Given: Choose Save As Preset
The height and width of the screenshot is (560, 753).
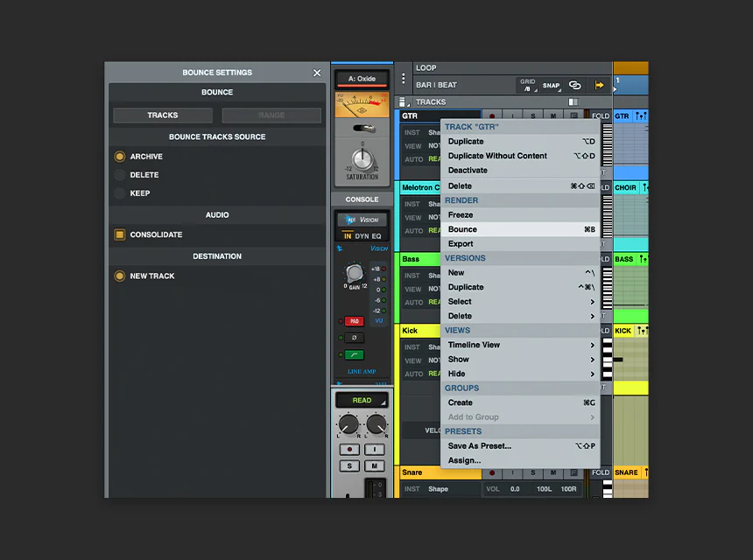Looking at the screenshot, I should pos(521,445).
